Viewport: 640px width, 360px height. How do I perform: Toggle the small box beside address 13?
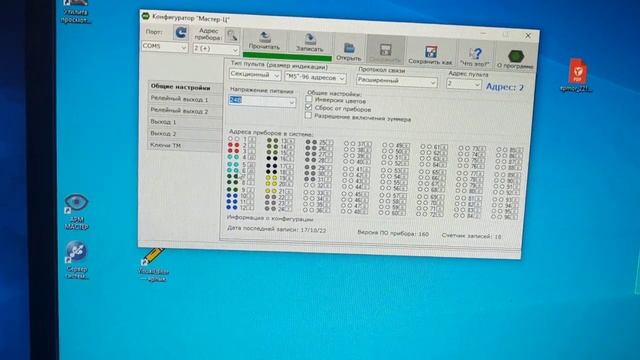point(291,141)
